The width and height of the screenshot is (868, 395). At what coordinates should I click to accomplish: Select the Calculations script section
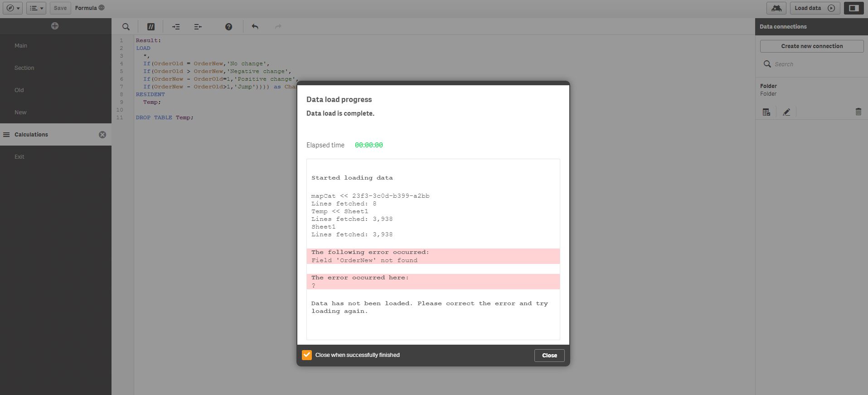tap(56, 134)
